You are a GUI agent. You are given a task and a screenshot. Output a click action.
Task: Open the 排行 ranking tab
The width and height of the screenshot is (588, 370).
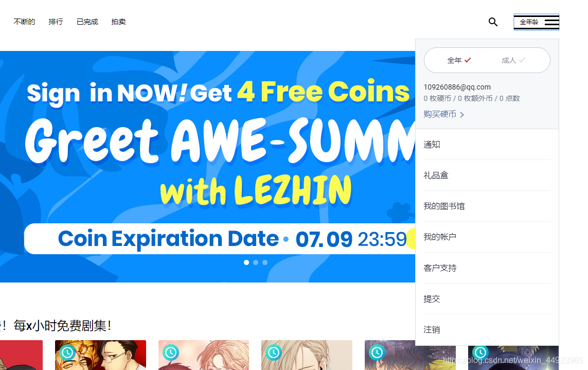coord(56,22)
